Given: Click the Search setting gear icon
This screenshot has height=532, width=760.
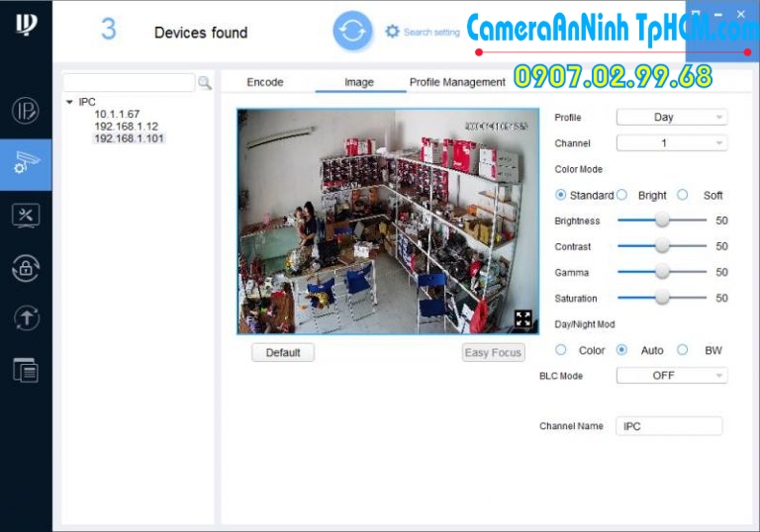Looking at the screenshot, I should [x=392, y=32].
